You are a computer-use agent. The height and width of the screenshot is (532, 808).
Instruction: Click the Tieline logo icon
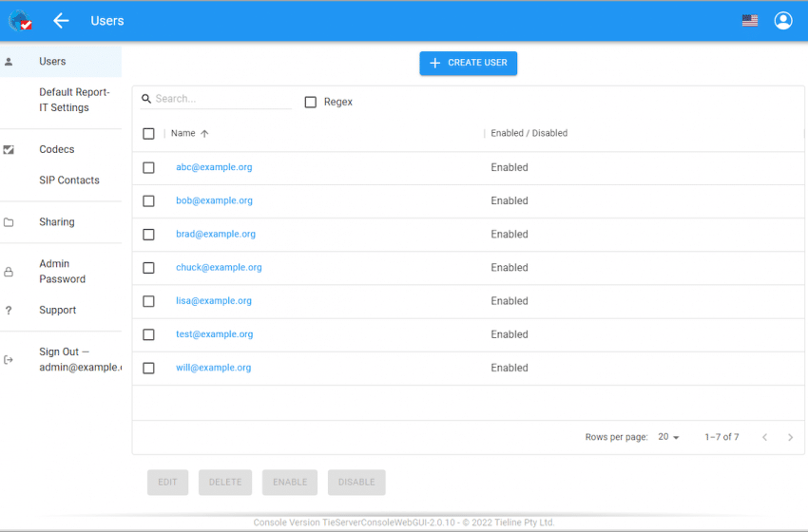tap(20, 21)
